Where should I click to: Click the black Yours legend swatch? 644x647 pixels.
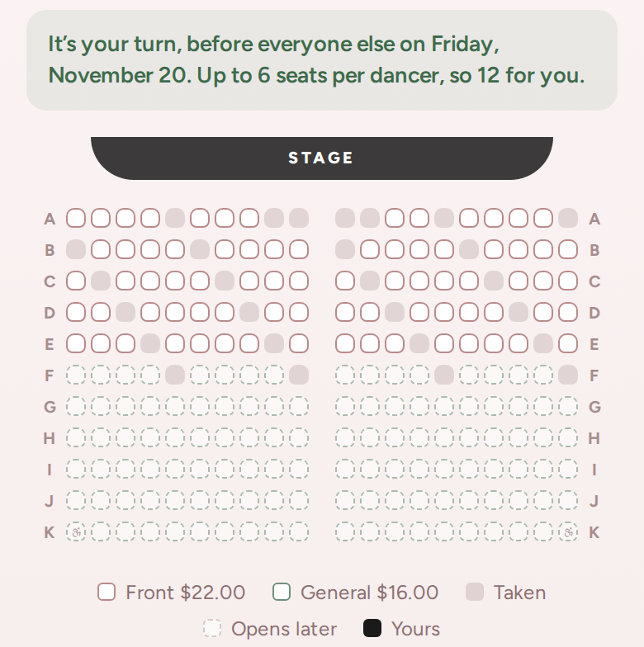[372, 628]
